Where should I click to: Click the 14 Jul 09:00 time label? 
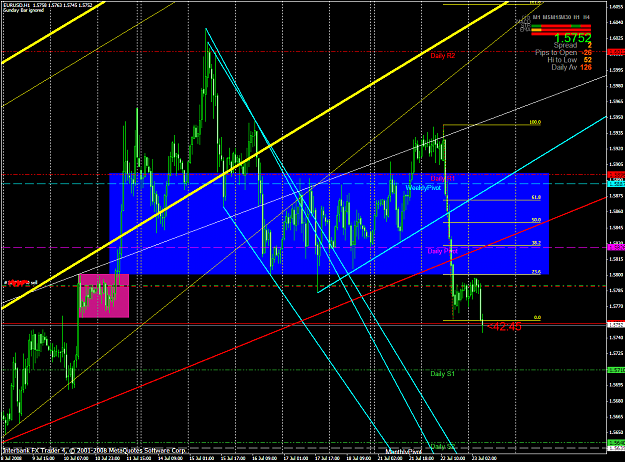click(x=171, y=458)
